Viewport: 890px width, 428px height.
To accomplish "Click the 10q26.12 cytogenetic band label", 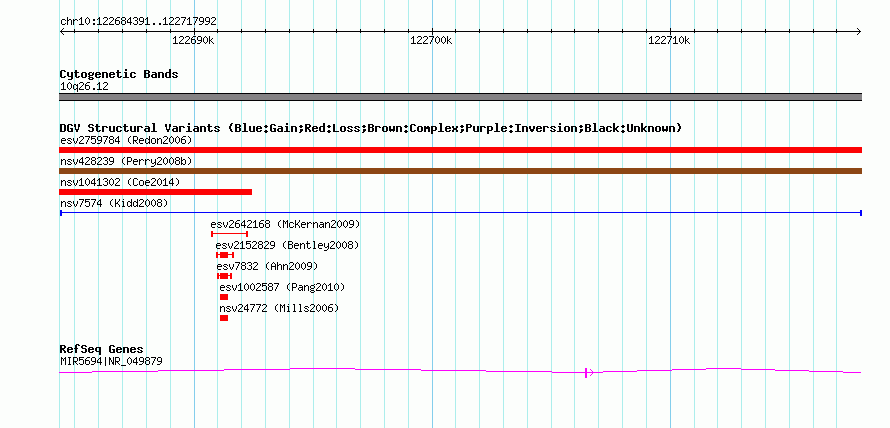I will click(84, 87).
